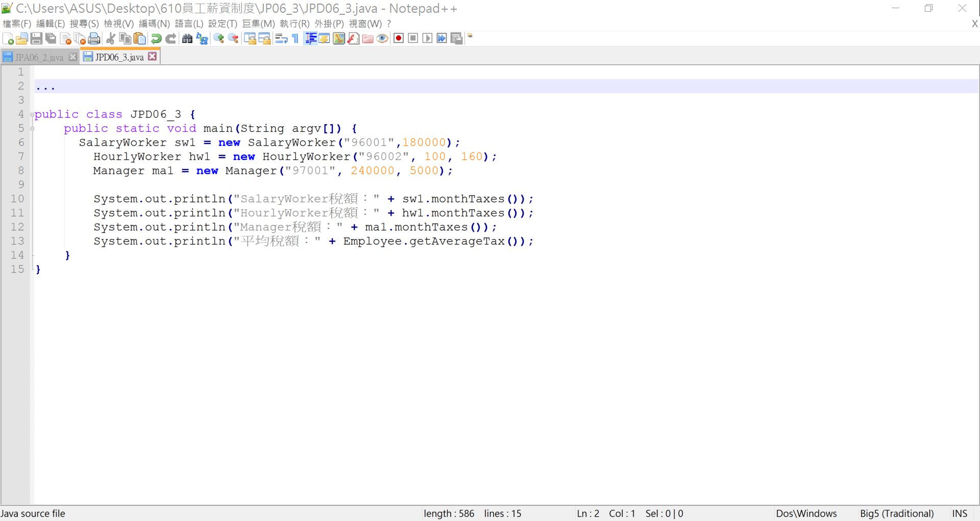The width and height of the screenshot is (980, 521).
Task: Toggle INS insert mode in status bar
Action: coord(960,514)
